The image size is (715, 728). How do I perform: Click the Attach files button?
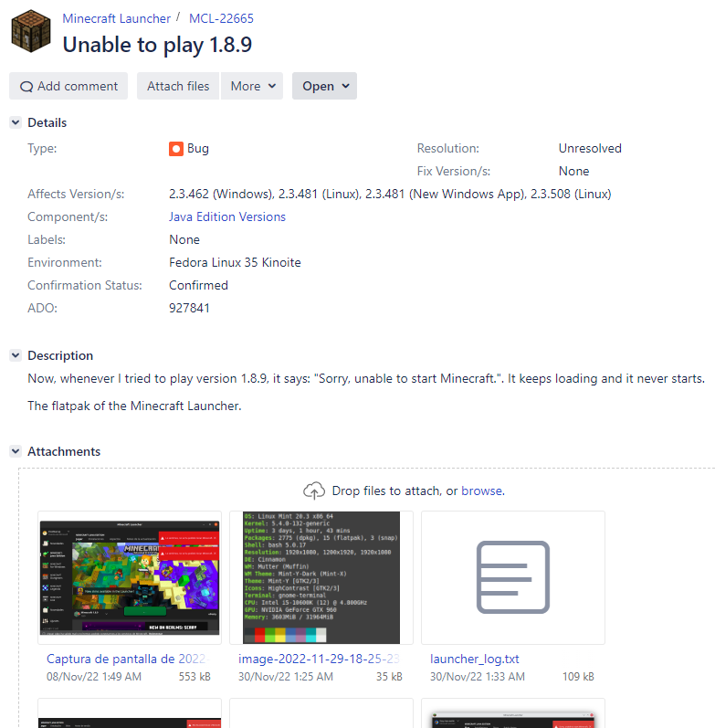point(178,86)
